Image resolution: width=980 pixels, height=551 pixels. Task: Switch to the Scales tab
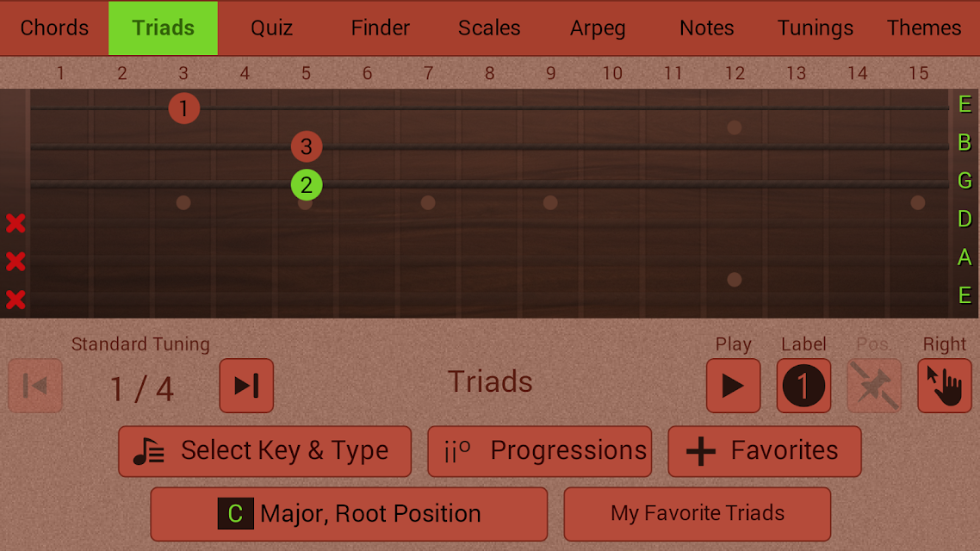point(489,28)
